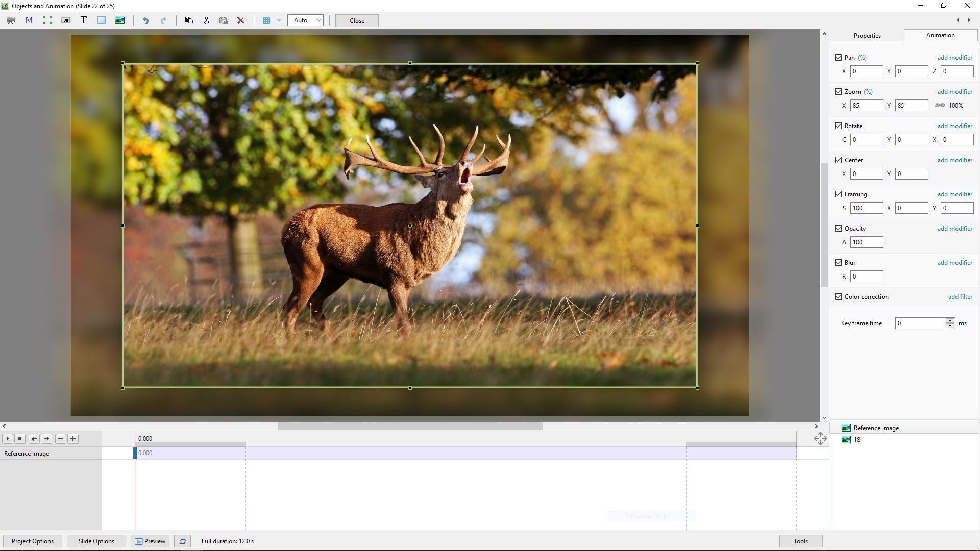This screenshot has height=551, width=980.
Task: Add an image object from toolbar
Action: pyautogui.click(x=120, y=20)
